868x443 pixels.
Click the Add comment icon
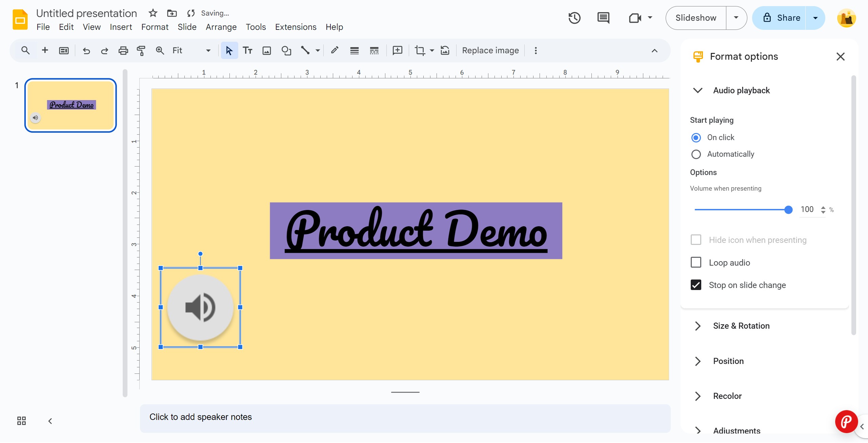click(397, 51)
